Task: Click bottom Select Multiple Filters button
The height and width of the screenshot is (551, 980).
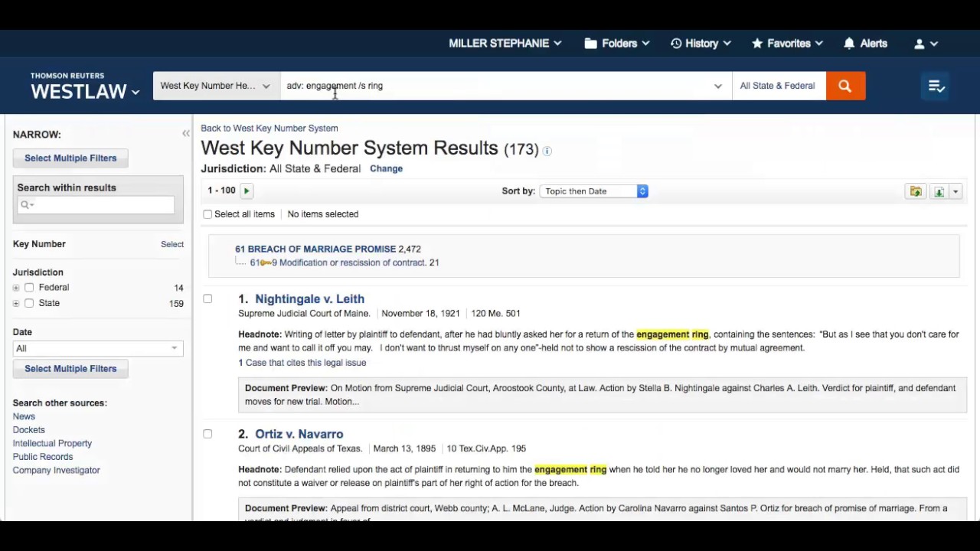Action: pyautogui.click(x=70, y=369)
